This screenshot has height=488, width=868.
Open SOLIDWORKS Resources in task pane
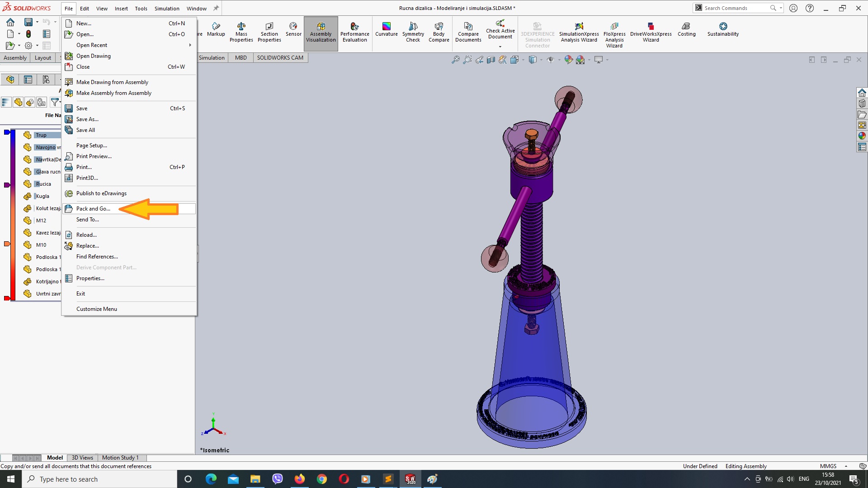pyautogui.click(x=862, y=93)
